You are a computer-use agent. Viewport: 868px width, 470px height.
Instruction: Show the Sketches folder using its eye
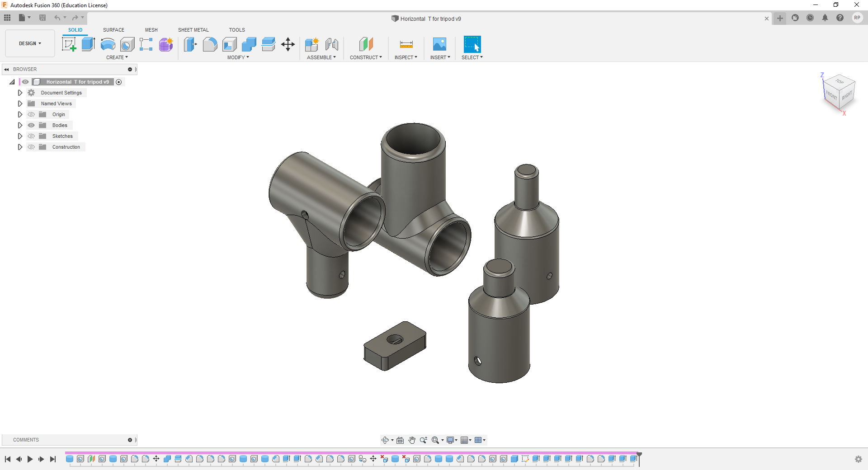(31, 136)
